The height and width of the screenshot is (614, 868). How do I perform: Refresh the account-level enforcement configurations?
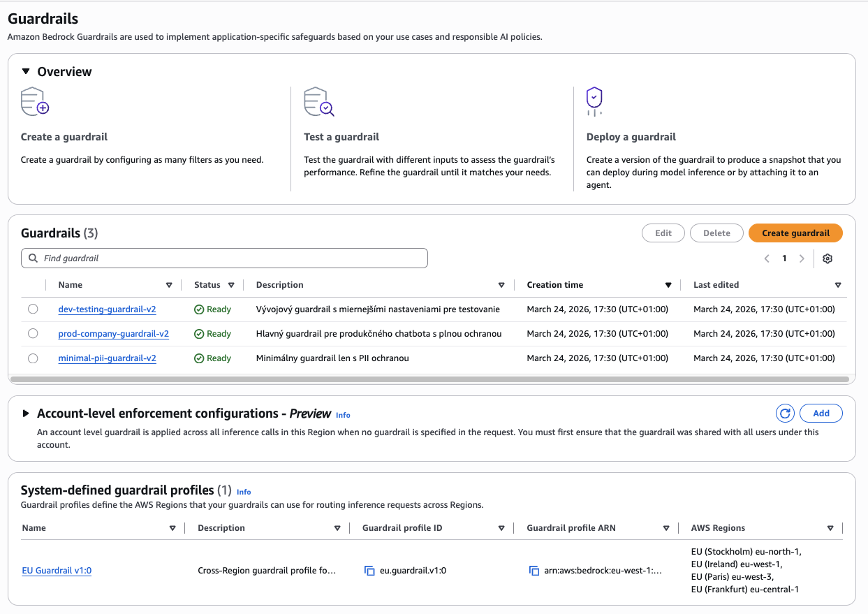coord(785,413)
